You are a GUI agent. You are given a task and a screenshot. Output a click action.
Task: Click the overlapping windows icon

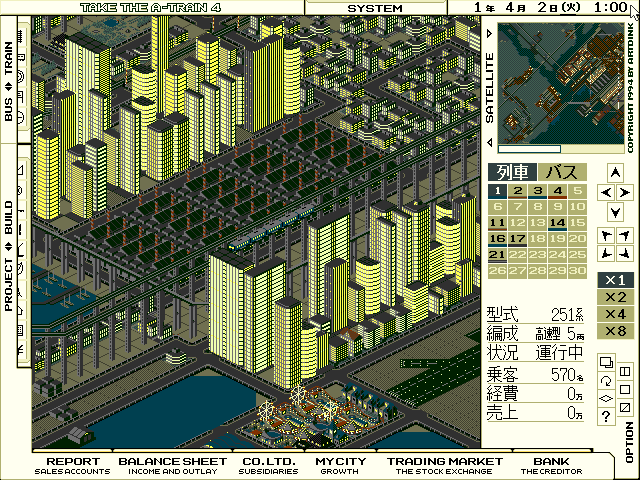click(606, 362)
